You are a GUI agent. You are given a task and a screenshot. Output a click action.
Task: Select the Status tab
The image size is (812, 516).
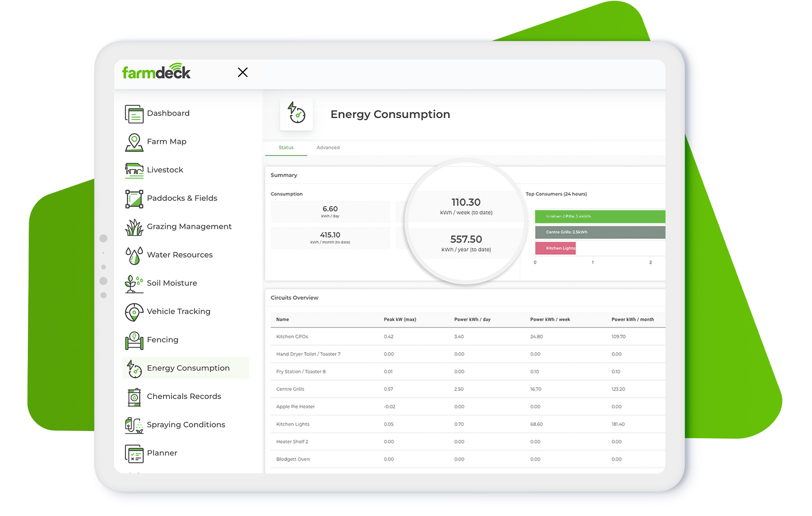coord(286,147)
